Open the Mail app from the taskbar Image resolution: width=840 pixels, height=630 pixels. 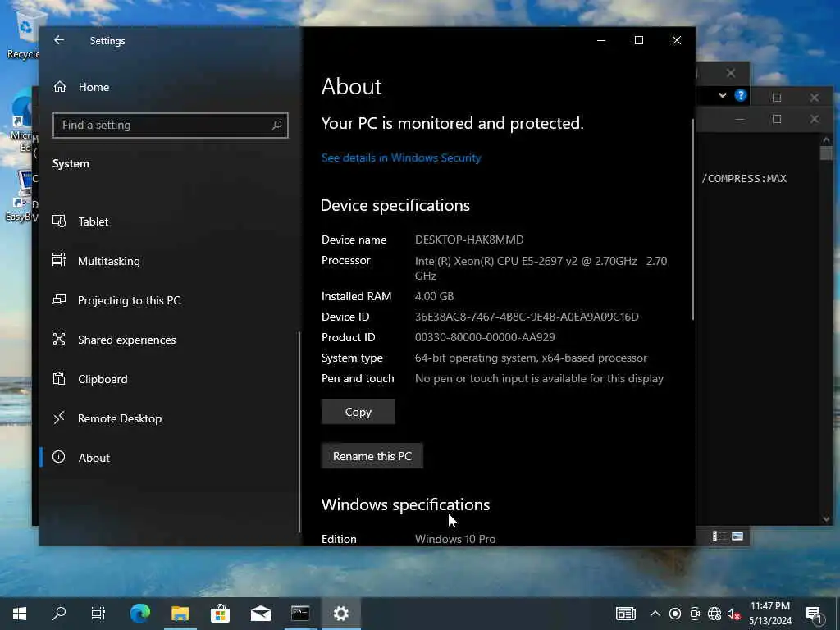click(260, 614)
